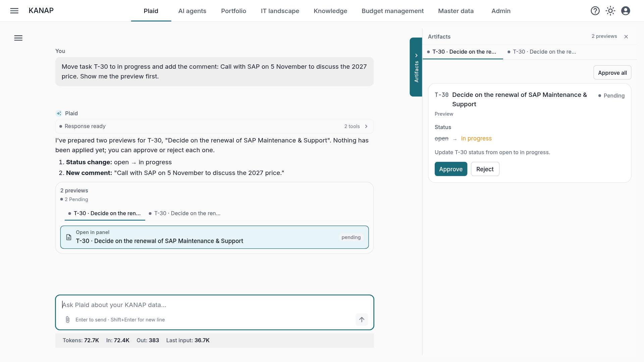Screen dimensions: 644x362
Task: Click the Pending status label in artifact card
Action: (x=611, y=96)
